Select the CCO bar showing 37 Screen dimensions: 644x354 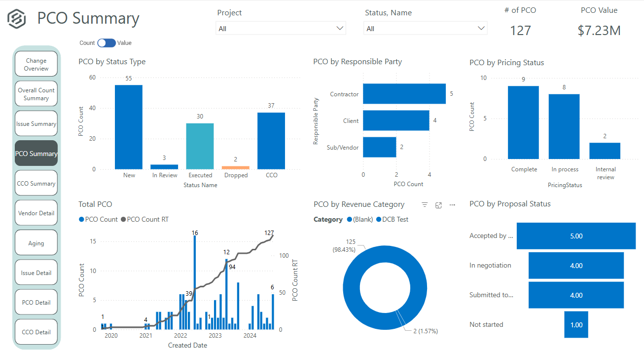pyautogui.click(x=271, y=141)
